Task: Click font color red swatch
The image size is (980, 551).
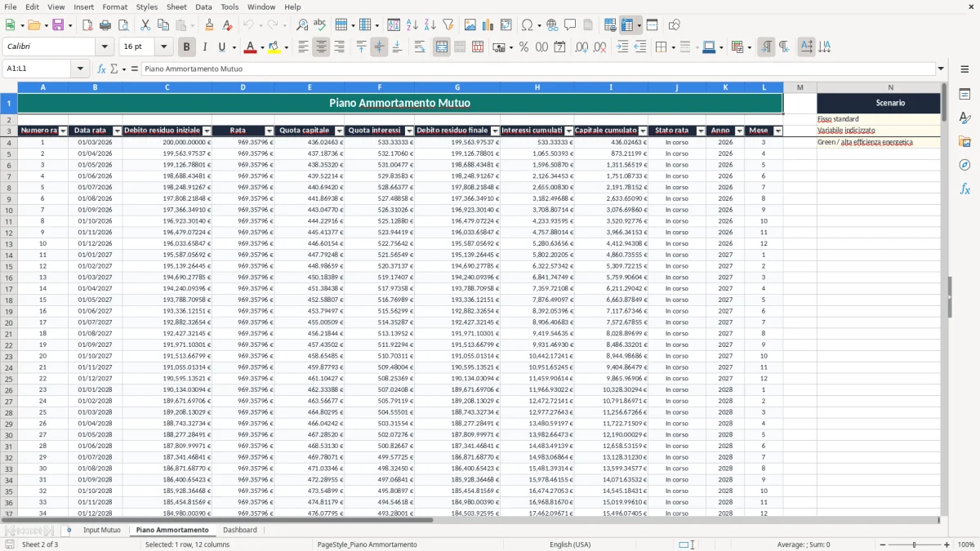Action: pyautogui.click(x=249, y=47)
